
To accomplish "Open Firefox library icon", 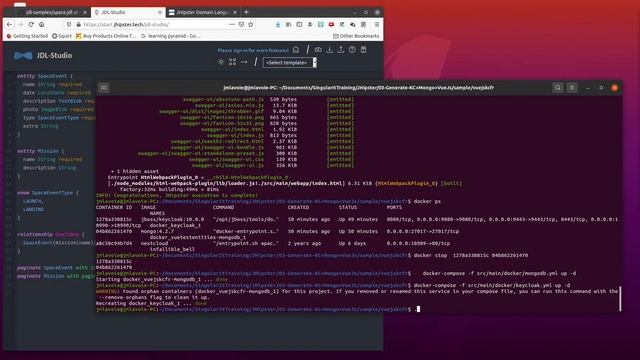I will point(289,24).
